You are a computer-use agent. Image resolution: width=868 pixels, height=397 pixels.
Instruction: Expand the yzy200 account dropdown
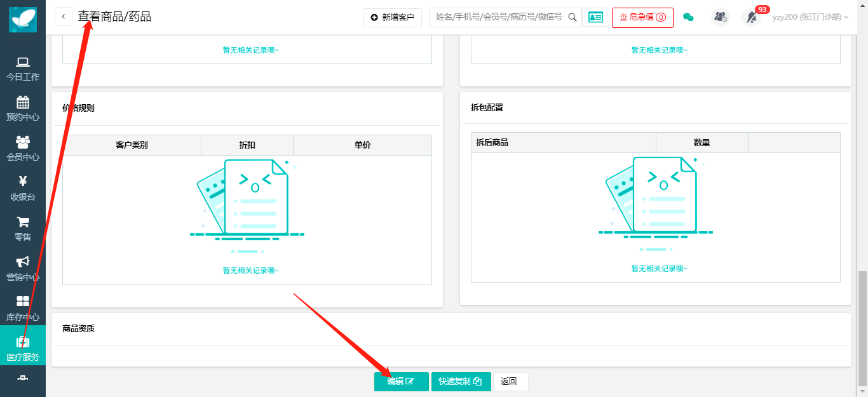[810, 17]
